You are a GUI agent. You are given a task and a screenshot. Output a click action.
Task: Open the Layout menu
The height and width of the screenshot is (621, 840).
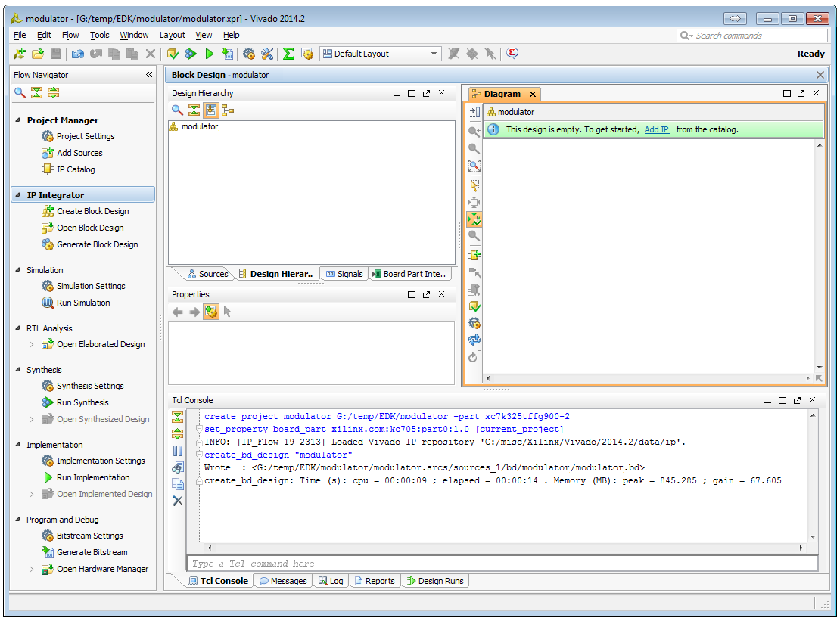(x=172, y=35)
